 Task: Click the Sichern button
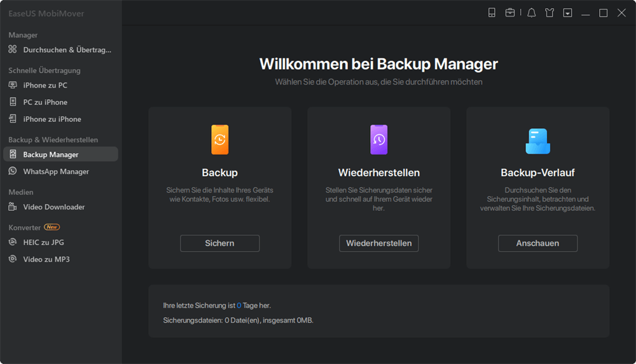220,243
